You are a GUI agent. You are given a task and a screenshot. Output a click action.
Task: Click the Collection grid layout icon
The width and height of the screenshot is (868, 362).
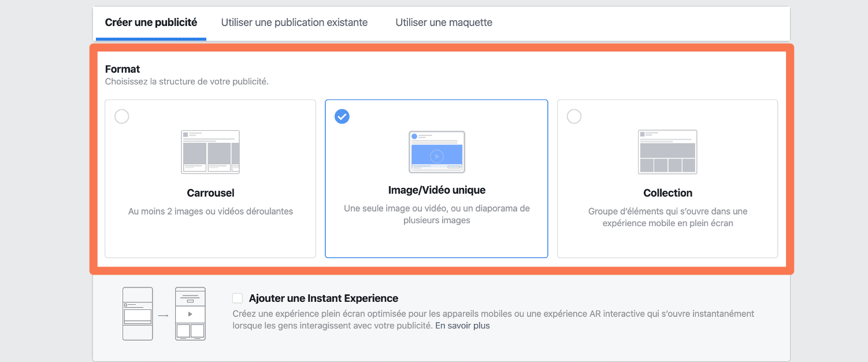(x=667, y=152)
